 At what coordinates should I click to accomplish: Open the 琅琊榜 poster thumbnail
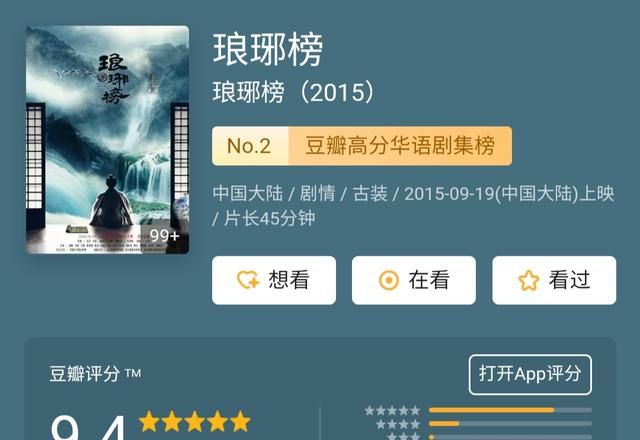pyautogui.click(x=107, y=140)
